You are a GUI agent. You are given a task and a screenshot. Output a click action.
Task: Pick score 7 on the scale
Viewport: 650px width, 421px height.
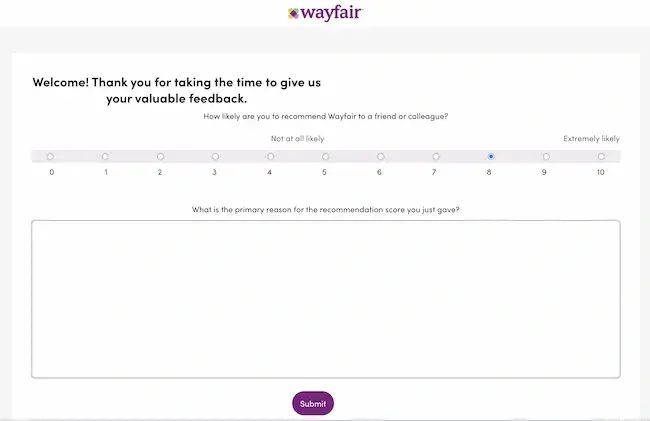click(x=436, y=157)
